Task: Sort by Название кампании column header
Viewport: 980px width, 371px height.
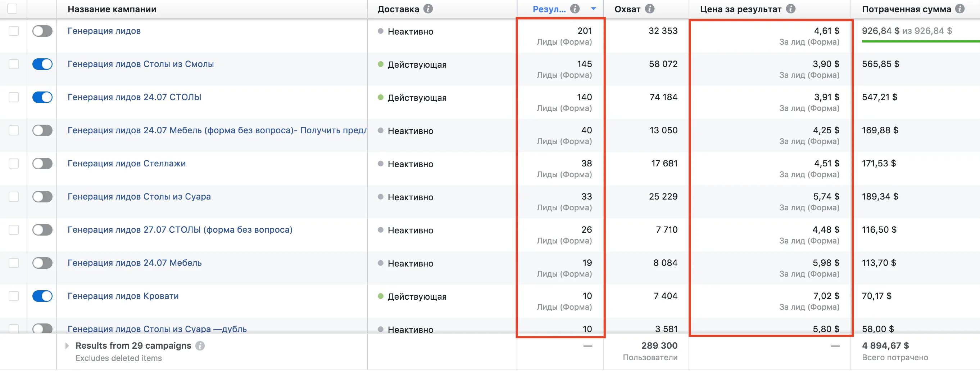Action: click(112, 9)
